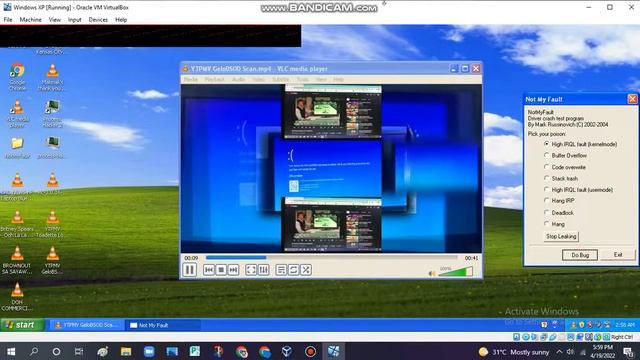Open Windows 10 Start menu
This screenshot has width=640, height=360.
[x=11, y=351]
